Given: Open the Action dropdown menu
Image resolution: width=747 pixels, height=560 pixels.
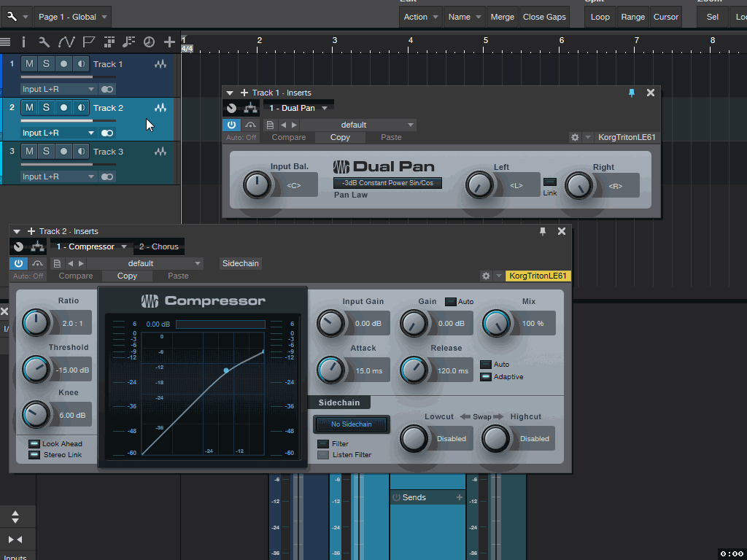Looking at the screenshot, I should [x=421, y=17].
